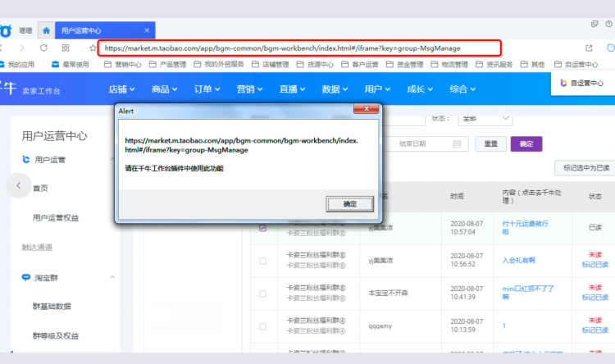This screenshot has width=615, height=364.
Task: Expand the 订单 menu
Action: pos(207,89)
